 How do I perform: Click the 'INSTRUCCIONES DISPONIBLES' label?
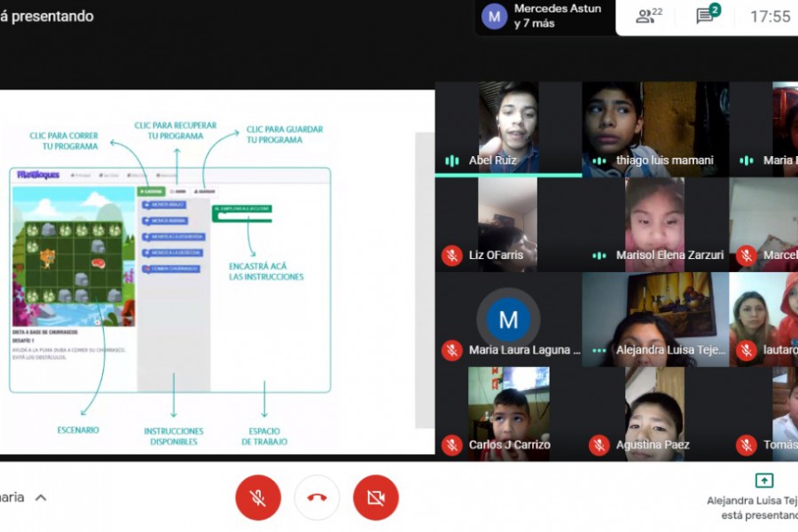174,436
